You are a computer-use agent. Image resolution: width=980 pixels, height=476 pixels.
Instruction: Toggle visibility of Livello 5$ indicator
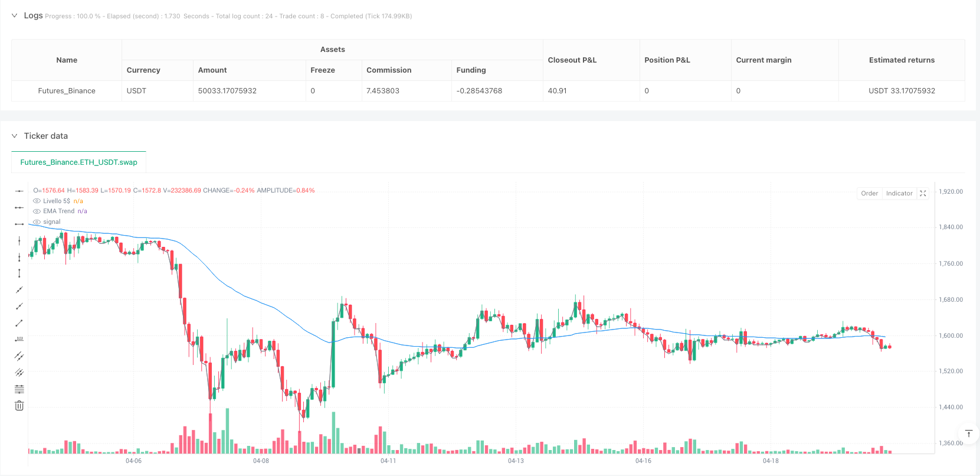(x=37, y=201)
